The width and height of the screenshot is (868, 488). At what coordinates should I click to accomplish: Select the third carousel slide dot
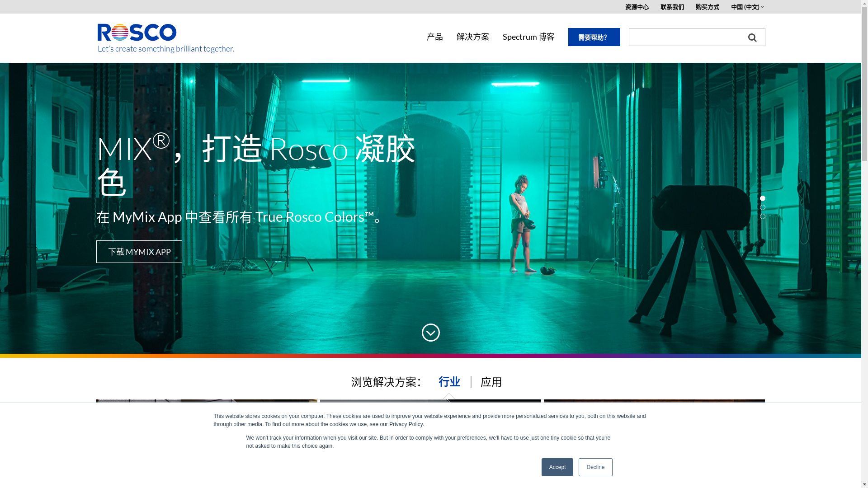pyautogui.click(x=763, y=216)
